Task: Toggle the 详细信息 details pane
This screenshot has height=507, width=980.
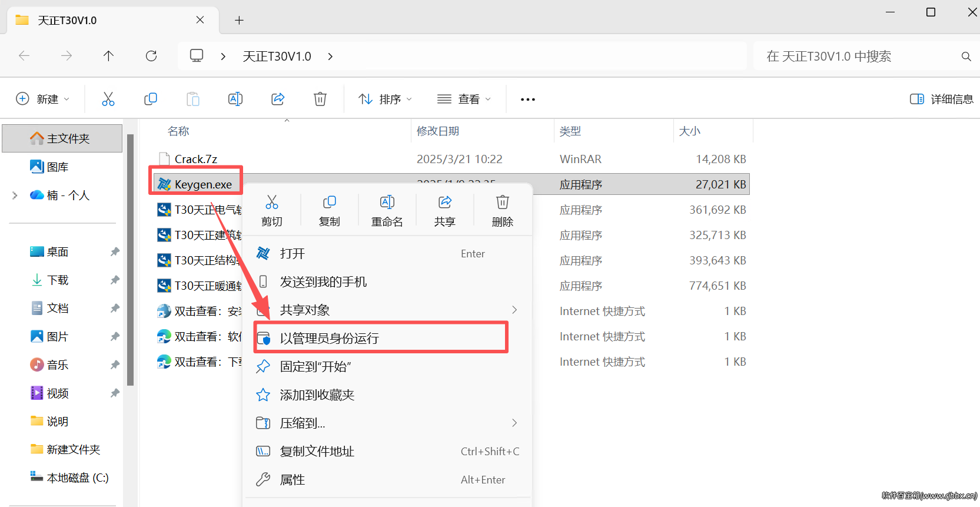Action: tap(942, 99)
